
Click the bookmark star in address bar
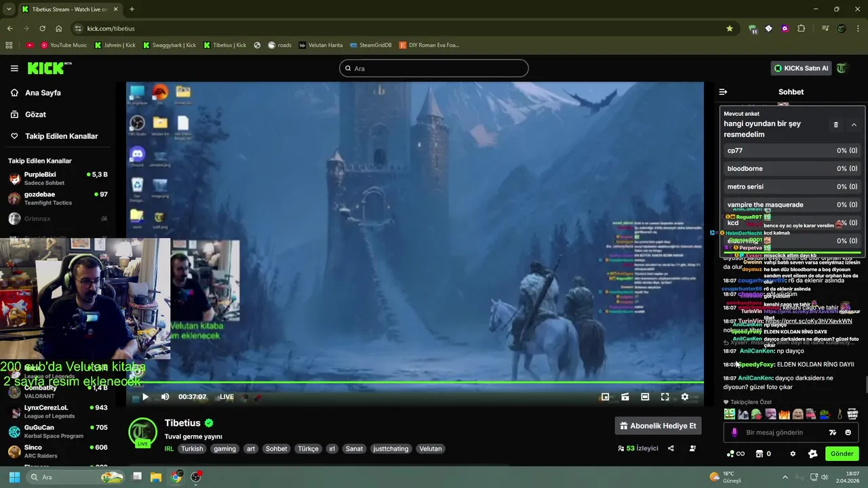(x=730, y=28)
